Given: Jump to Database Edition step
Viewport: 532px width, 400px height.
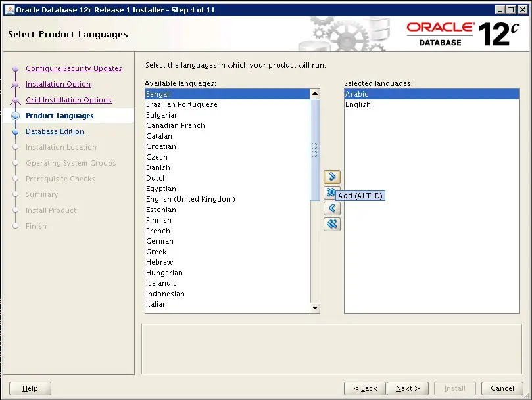Looking at the screenshot, I should (55, 131).
